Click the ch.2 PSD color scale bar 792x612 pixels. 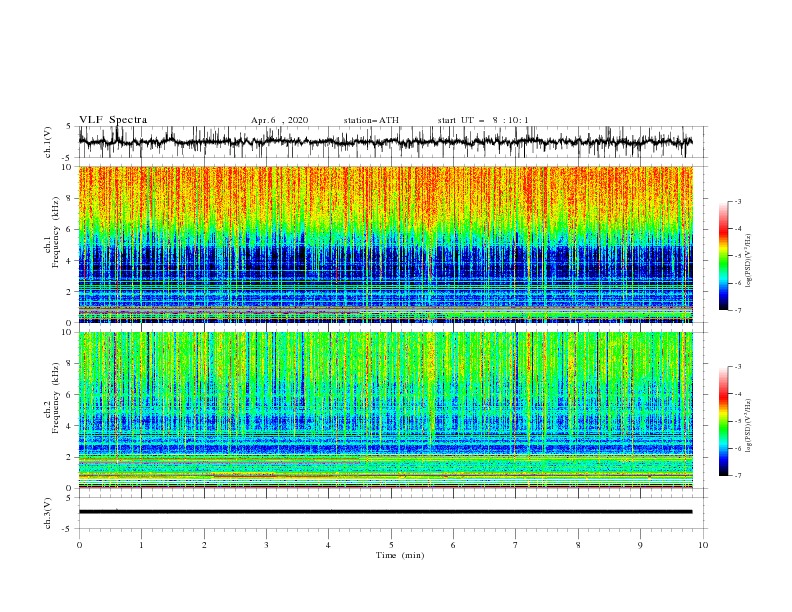[x=723, y=421]
